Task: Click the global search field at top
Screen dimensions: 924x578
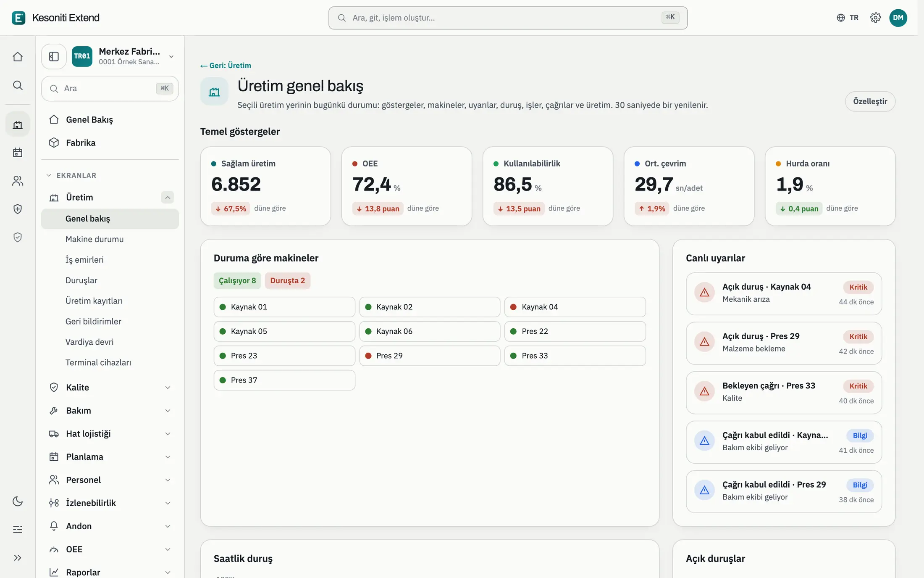Action: 508,18
